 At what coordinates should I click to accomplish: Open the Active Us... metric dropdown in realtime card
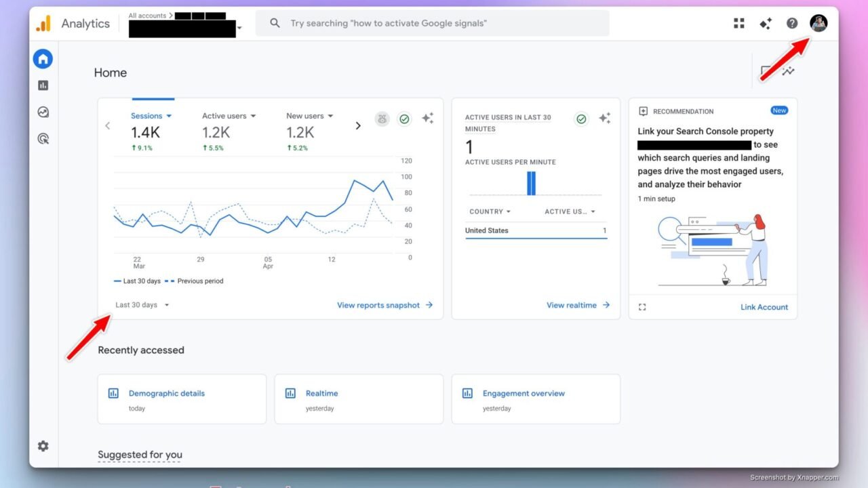pos(570,211)
